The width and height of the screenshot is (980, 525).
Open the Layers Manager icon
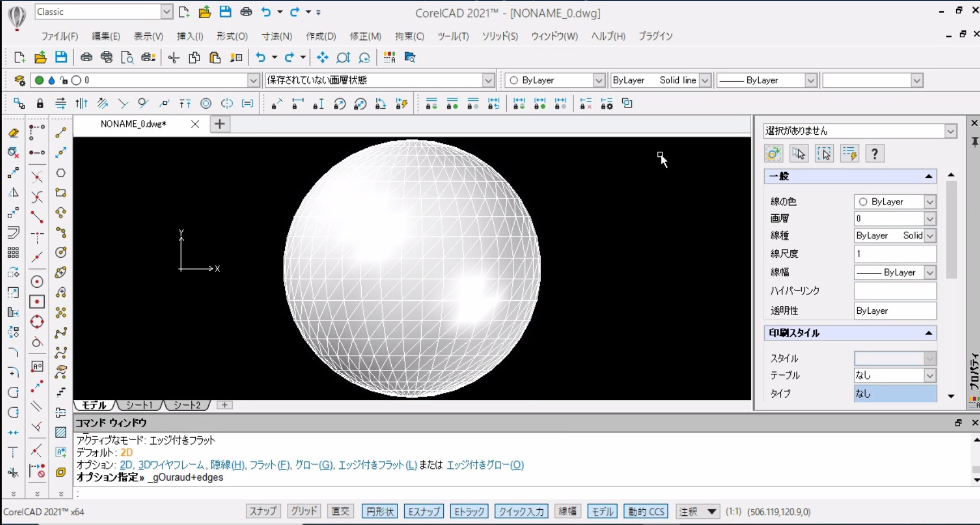(x=19, y=80)
